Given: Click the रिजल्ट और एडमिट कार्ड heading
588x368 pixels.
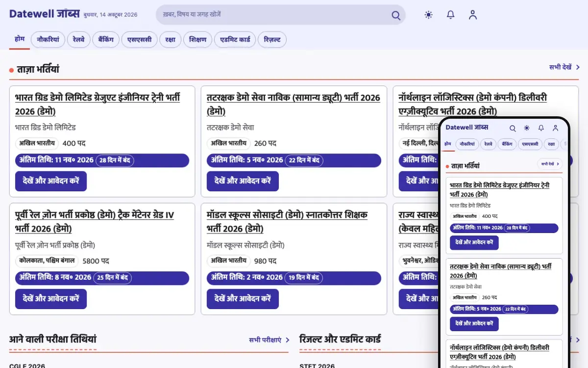Looking at the screenshot, I should 340,340.
